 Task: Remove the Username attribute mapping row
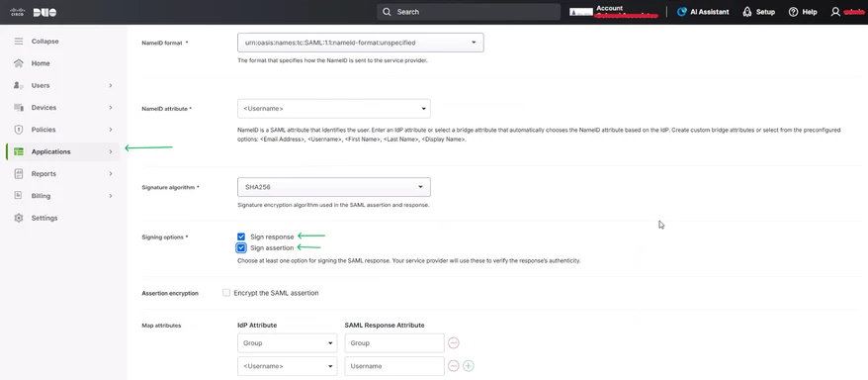point(454,366)
